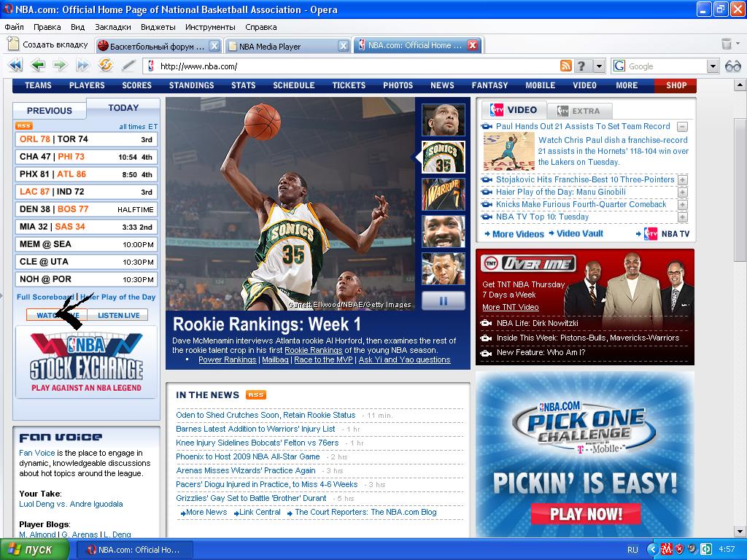Switch to the VIDEO tab
Viewport: 747px width, 560px height.
pyautogui.click(x=514, y=110)
